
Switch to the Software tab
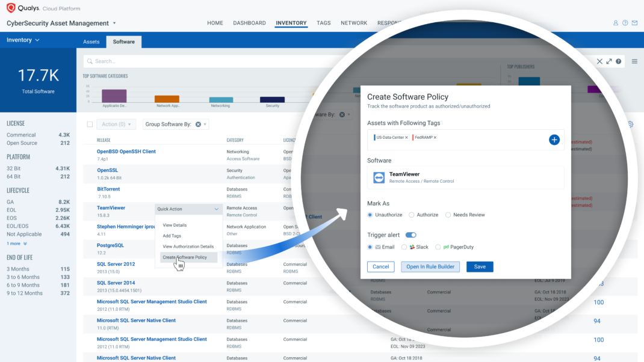point(123,42)
